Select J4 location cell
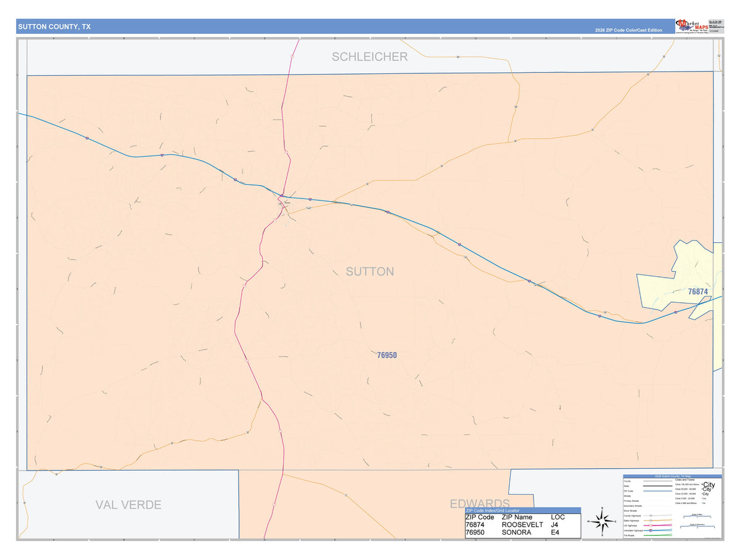This screenshot has height=560, width=740. tap(555, 525)
